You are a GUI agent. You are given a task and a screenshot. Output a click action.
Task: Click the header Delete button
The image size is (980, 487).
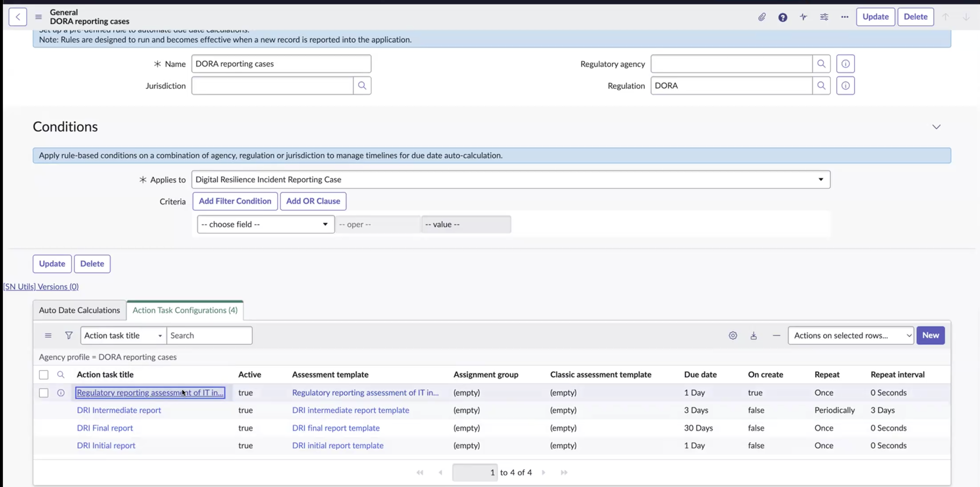tap(915, 17)
